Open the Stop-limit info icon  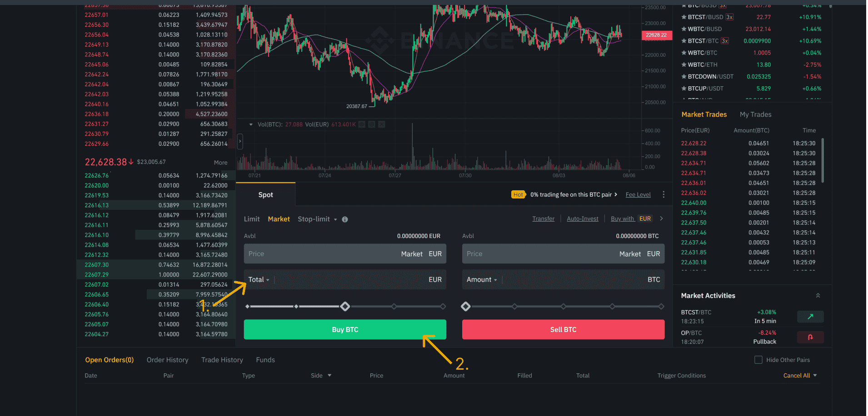[345, 219]
